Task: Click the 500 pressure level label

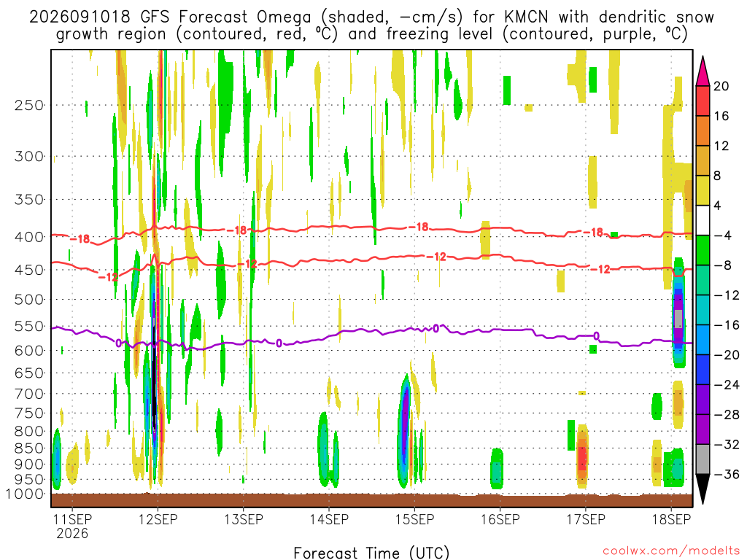Action: point(29,300)
